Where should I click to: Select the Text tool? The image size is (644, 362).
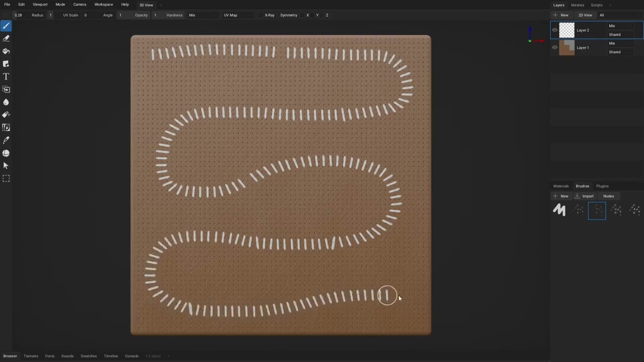click(6, 76)
